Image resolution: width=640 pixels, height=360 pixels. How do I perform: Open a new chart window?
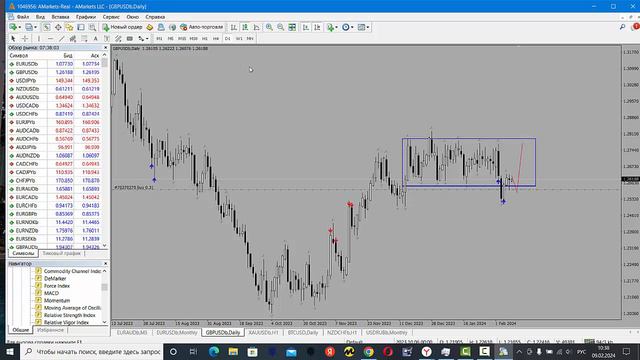coord(13,27)
